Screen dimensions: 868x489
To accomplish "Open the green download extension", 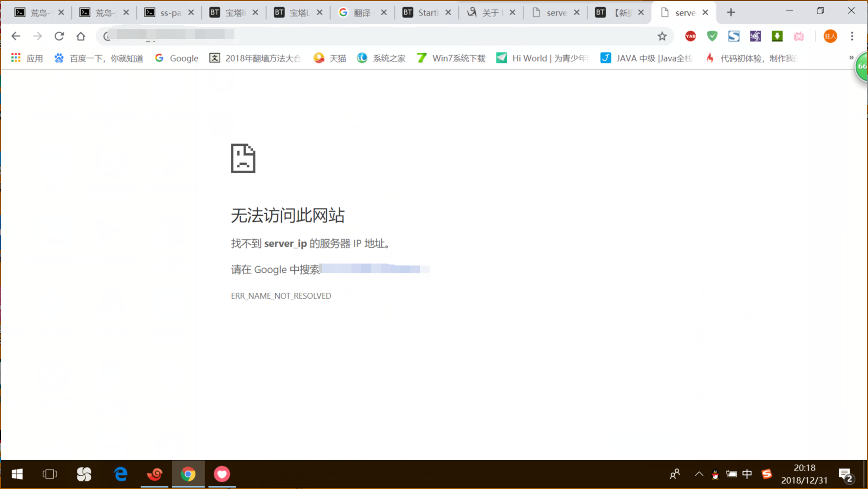I will tap(777, 36).
